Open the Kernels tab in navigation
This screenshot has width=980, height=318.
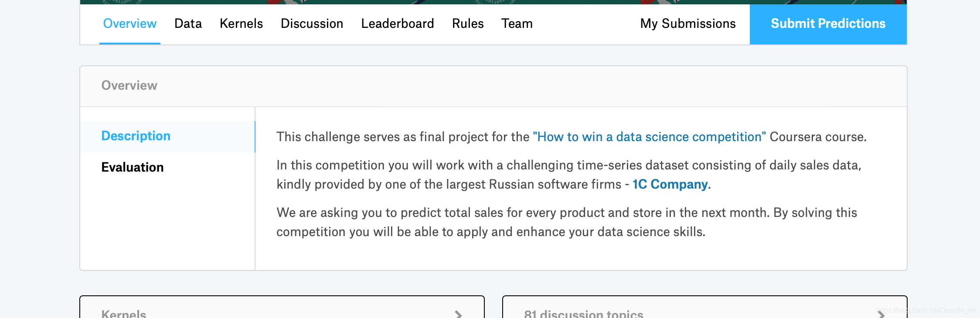241,24
